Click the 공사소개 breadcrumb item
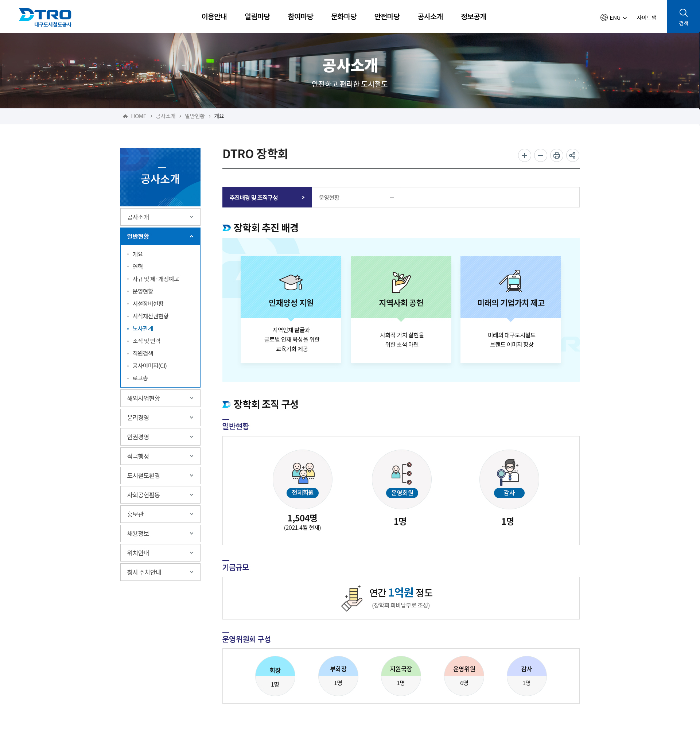The height and width of the screenshot is (738, 700). (164, 116)
